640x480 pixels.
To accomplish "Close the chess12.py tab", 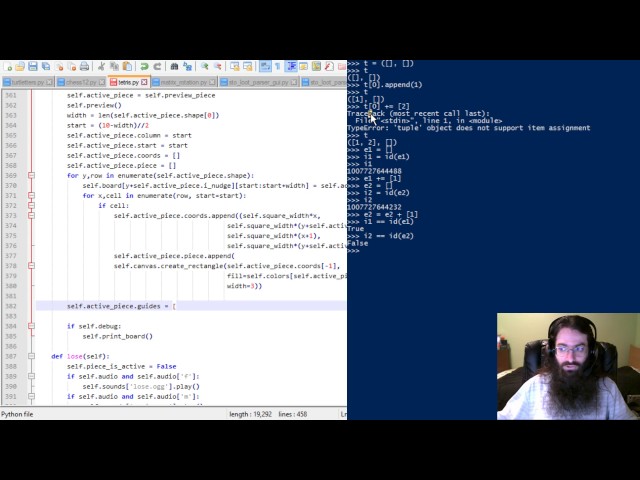I will tap(102, 82).
